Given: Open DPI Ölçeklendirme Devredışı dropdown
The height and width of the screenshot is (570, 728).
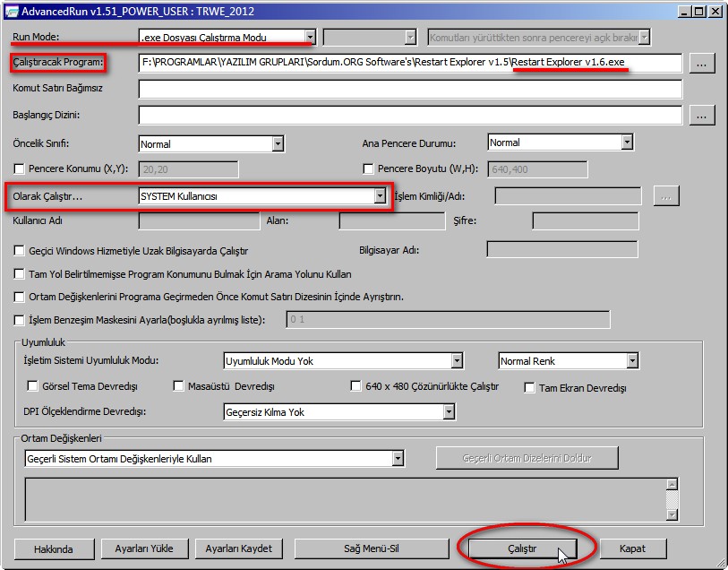Looking at the screenshot, I should (x=339, y=411).
